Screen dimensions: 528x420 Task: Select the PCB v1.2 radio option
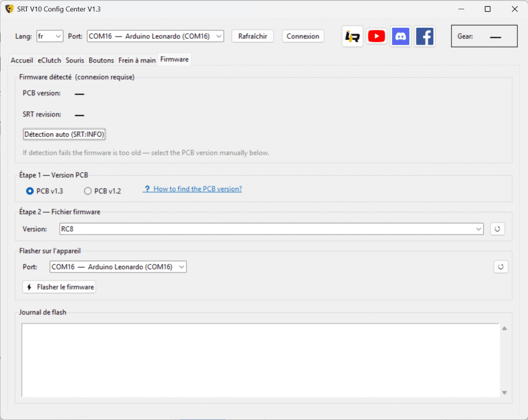(x=88, y=191)
